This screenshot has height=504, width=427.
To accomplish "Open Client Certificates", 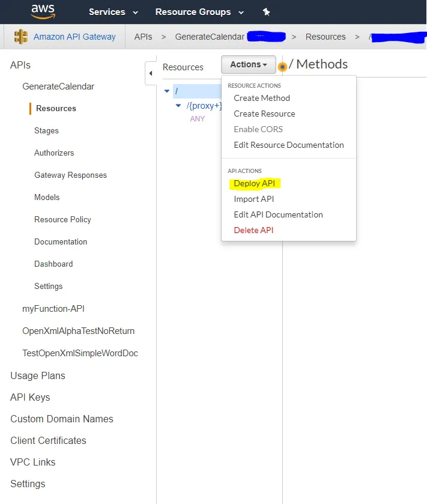I will tap(48, 440).
